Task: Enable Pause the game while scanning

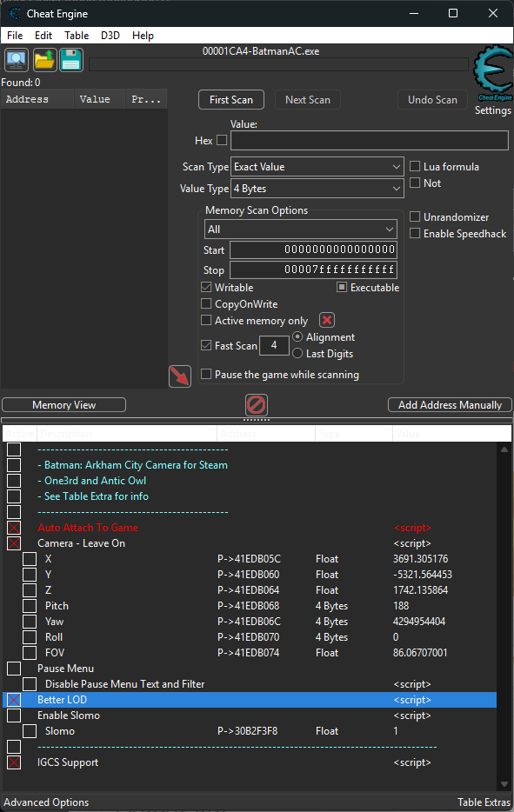Action: 206,374
